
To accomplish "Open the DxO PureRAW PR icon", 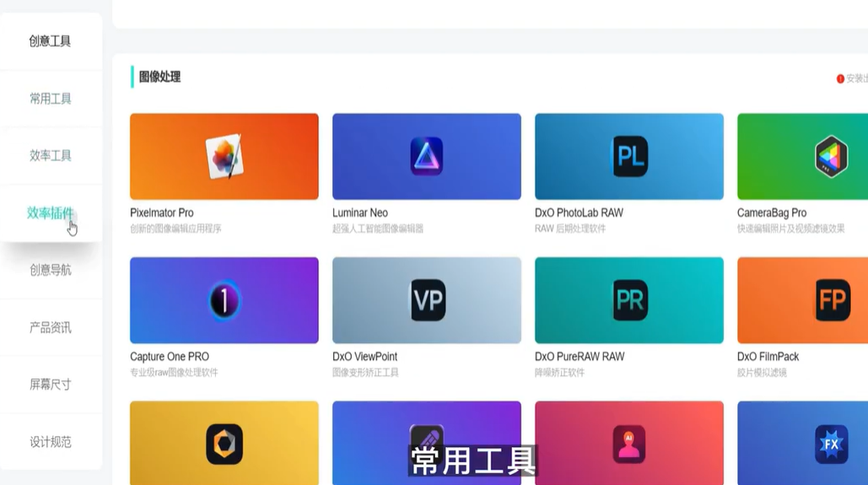I will (630, 300).
